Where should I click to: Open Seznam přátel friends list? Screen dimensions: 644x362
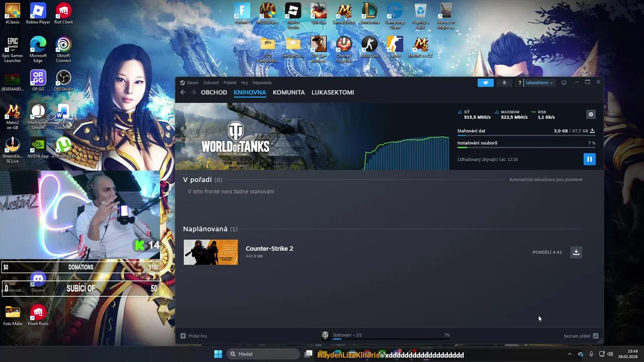pyautogui.click(x=581, y=336)
